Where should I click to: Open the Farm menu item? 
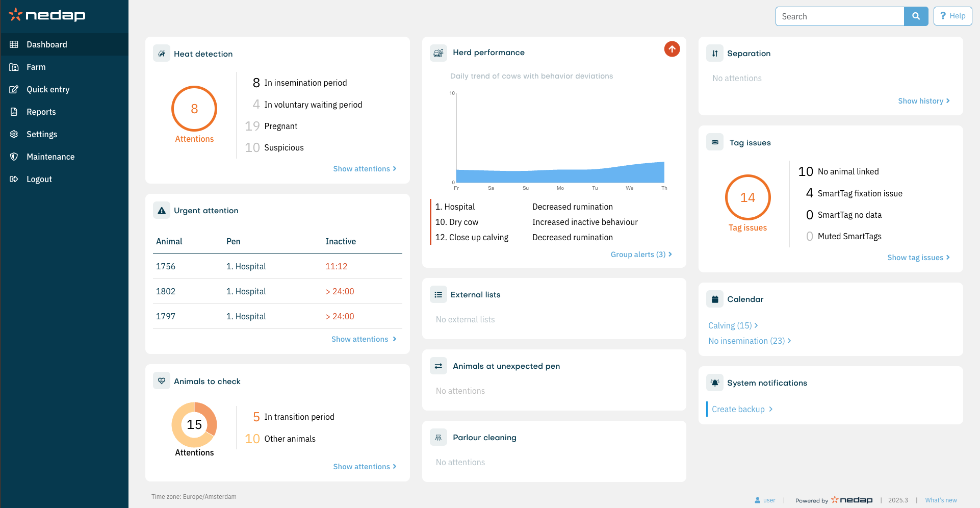[x=36, y=67]
